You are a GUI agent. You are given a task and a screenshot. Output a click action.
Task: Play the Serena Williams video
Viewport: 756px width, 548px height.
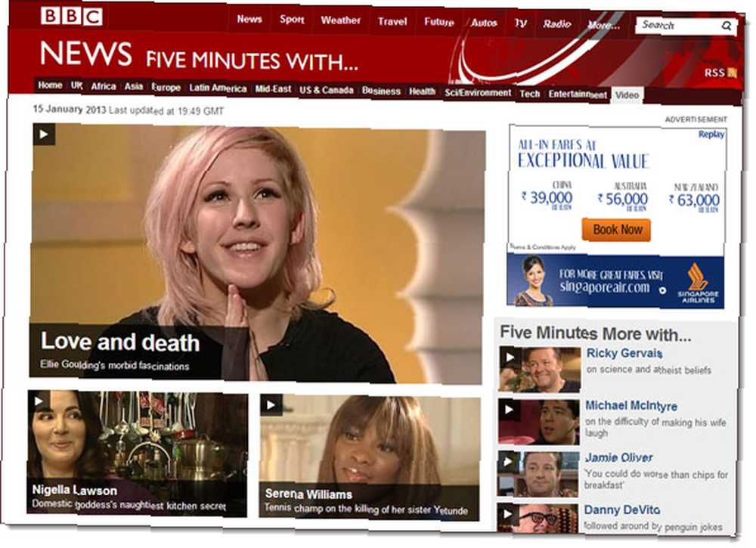pyautogui.click(x=271, y=405)
